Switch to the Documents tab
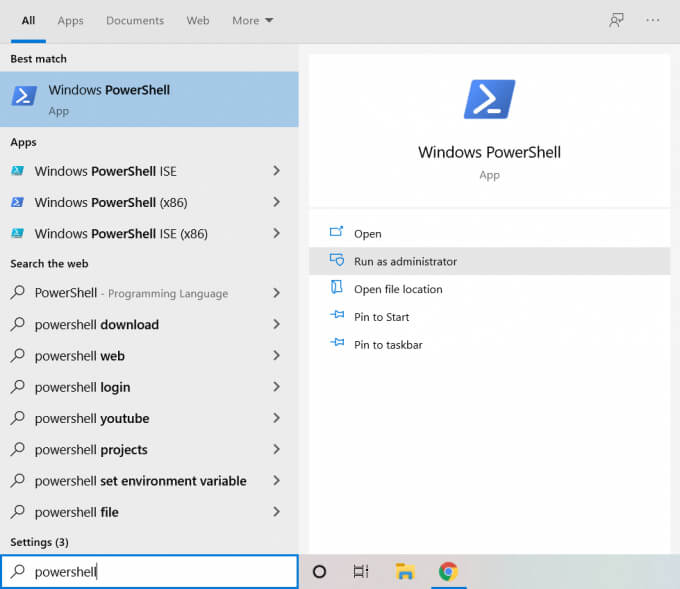The width and height of the screenshot is (680, 589). tap(135, 20)
